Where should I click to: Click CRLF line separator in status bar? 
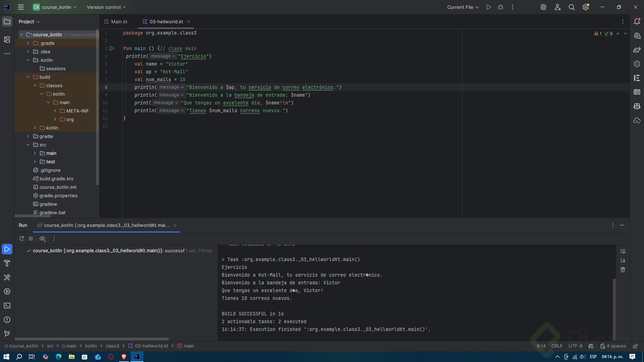point(557,346)
